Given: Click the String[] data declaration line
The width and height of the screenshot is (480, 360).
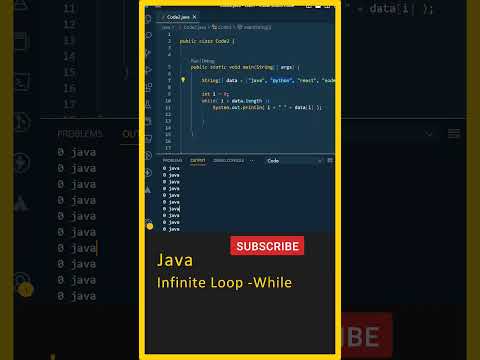Looking at the screenshot, I should tap(268, 80).
